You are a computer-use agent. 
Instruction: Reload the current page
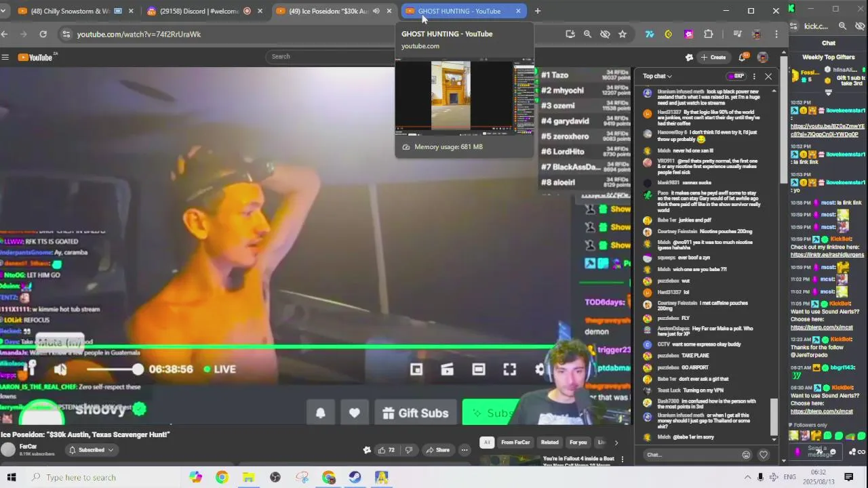coord(43,34)
